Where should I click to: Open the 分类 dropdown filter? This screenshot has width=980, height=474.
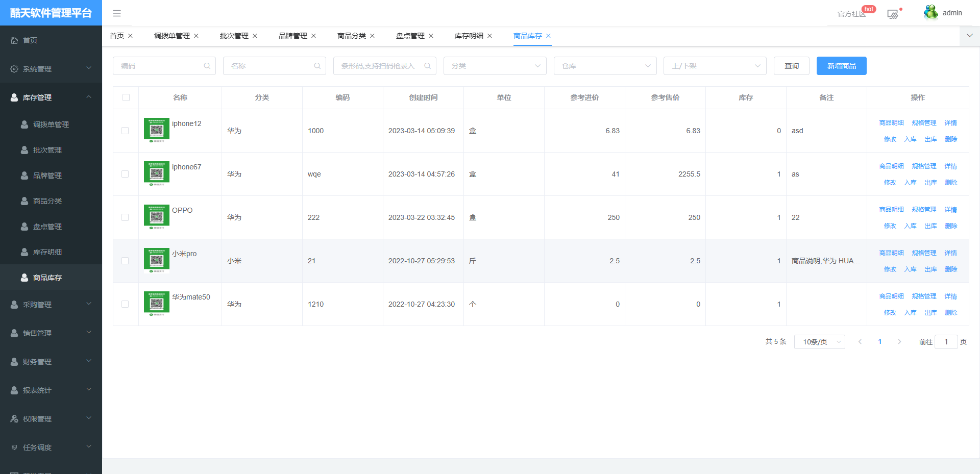point(495,66)
